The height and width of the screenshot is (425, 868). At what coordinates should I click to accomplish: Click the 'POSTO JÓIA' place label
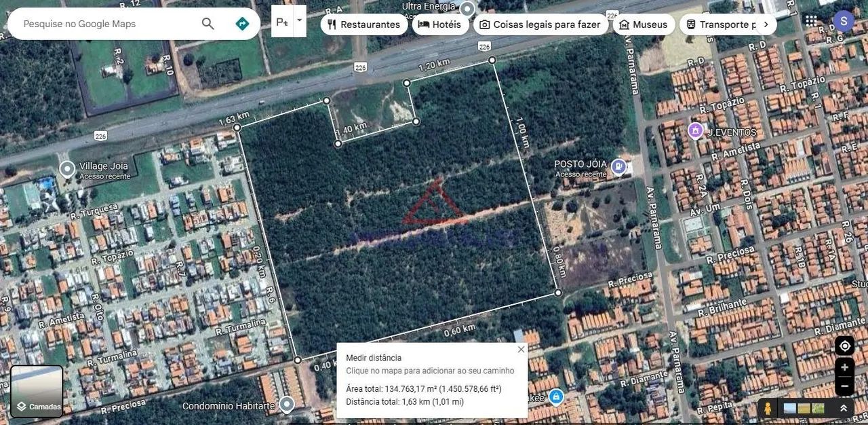click(x=580, y=164)
